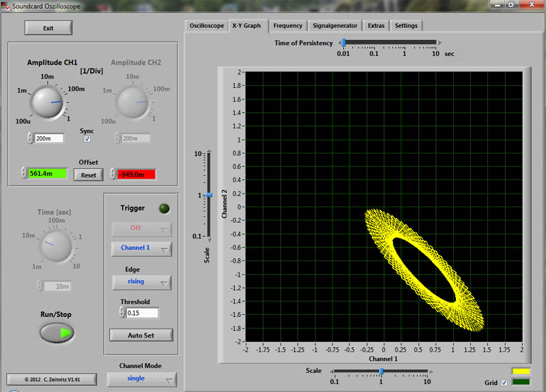This screenshot has width=546, height=392.
Task: Click the Amplitude CH1 knob
Action: pos(48,103)
